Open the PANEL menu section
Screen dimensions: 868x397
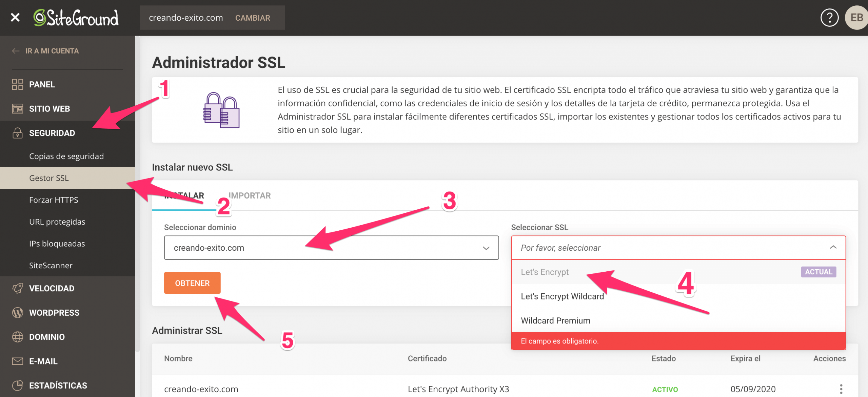(42, 84)
